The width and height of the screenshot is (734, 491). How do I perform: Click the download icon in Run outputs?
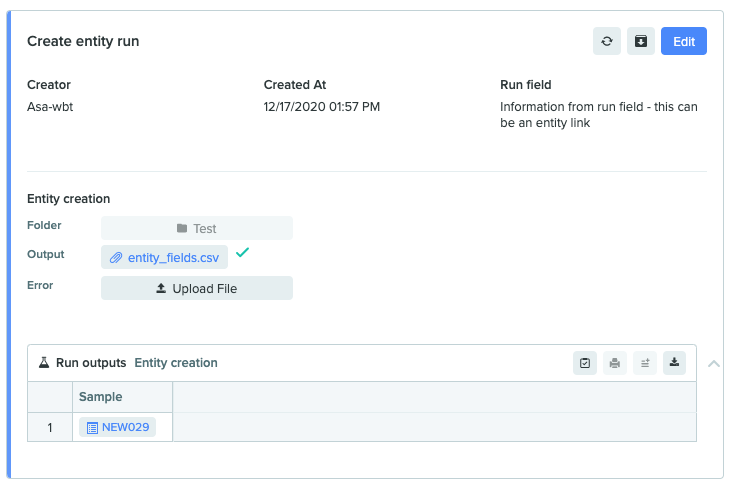[674, 363]
